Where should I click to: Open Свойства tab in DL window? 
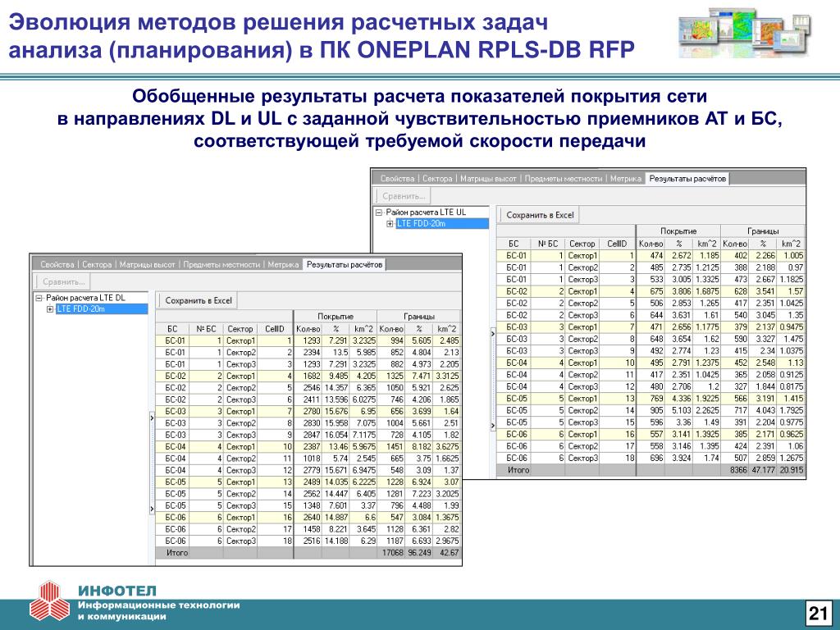(x=57, y=265)
